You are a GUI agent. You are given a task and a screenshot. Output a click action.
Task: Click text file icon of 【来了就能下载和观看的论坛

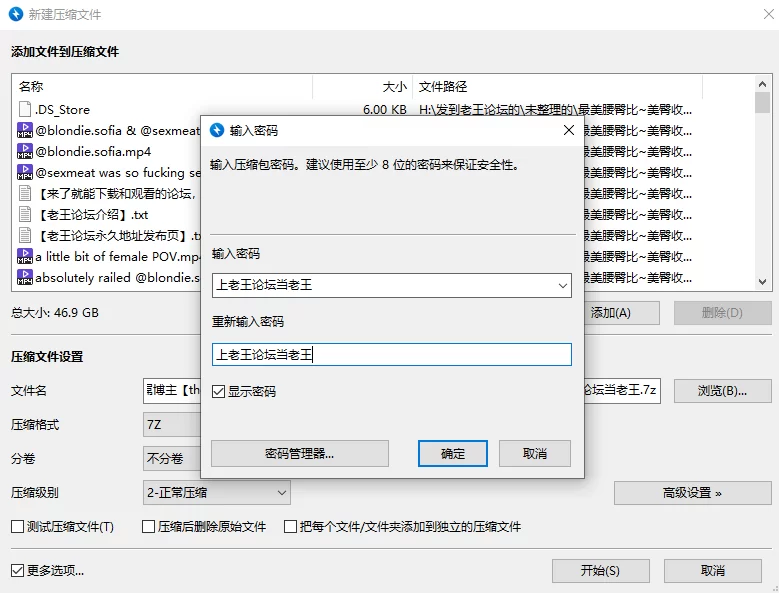(x=25, y=193)
